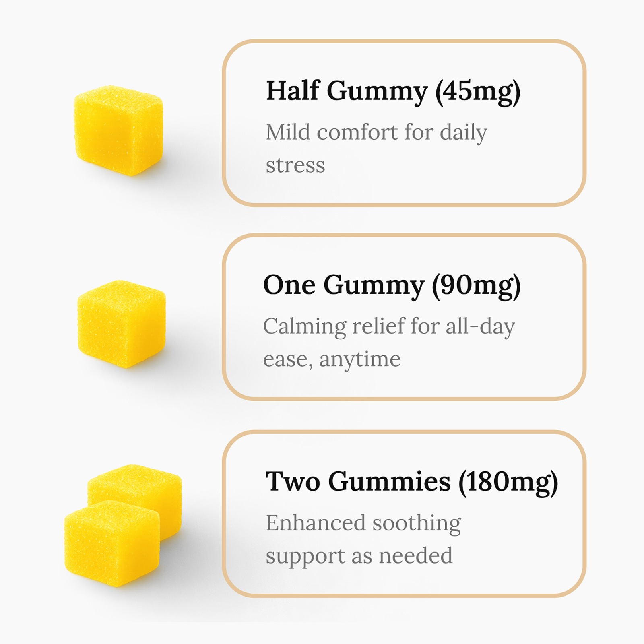This screenshot has height=644, width=644.
Task: Select the word "needed" in Two Gummies card
Action: [415, 556]
